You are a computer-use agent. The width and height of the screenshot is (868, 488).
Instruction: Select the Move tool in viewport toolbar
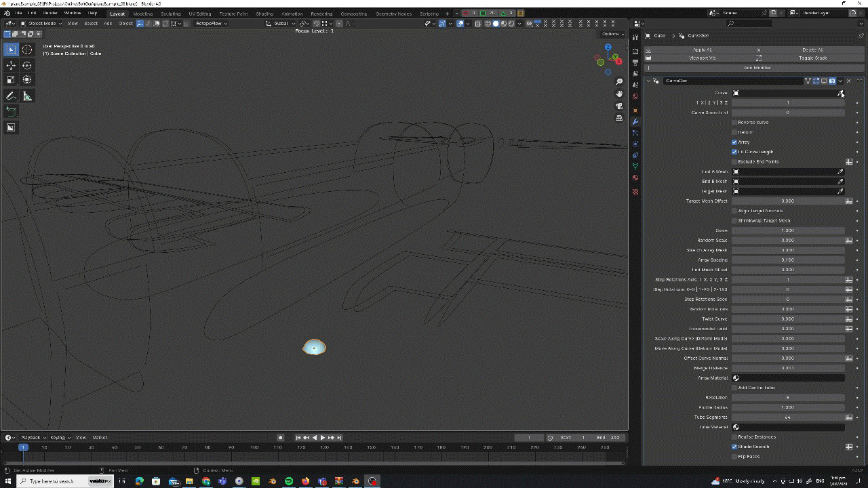11,66
